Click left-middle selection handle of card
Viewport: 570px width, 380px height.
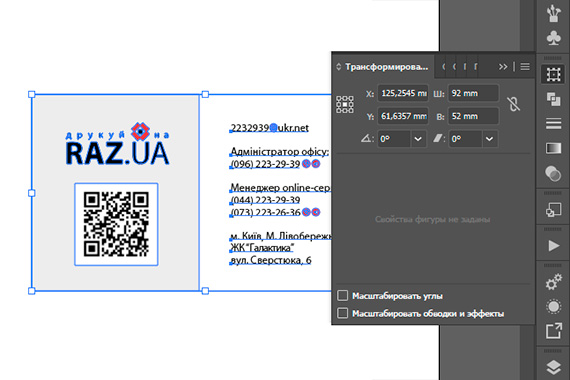tap(32, 193)
